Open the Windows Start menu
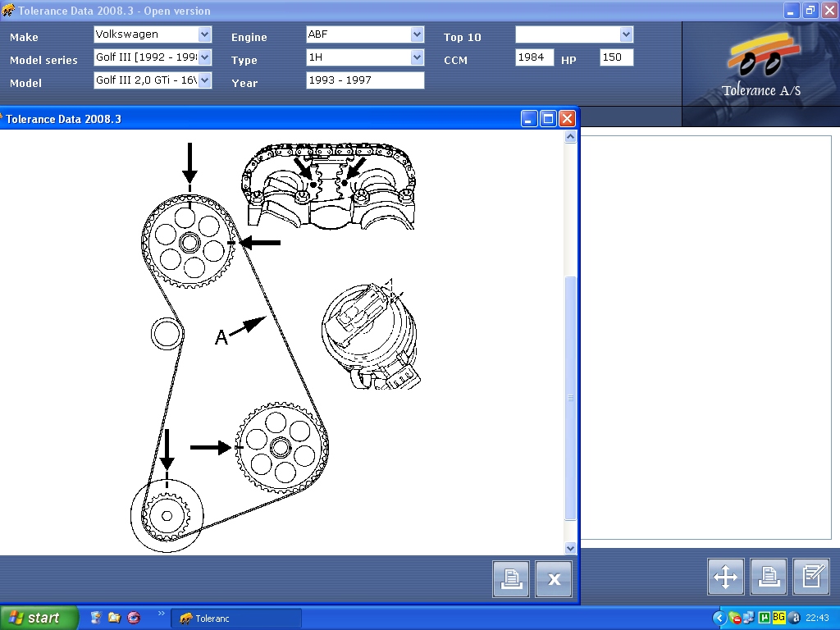Viewport: 840px width, 630px height. click(x=39, y=618)
